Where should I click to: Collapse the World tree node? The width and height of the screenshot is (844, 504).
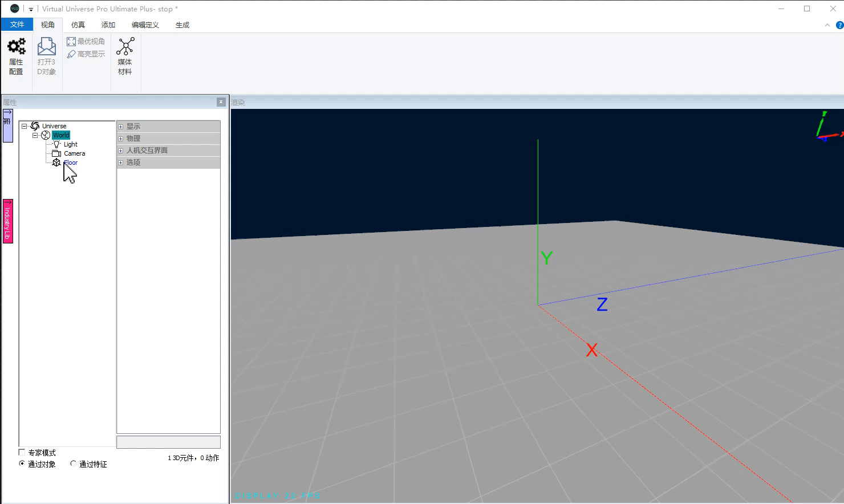tap(35, 135)
